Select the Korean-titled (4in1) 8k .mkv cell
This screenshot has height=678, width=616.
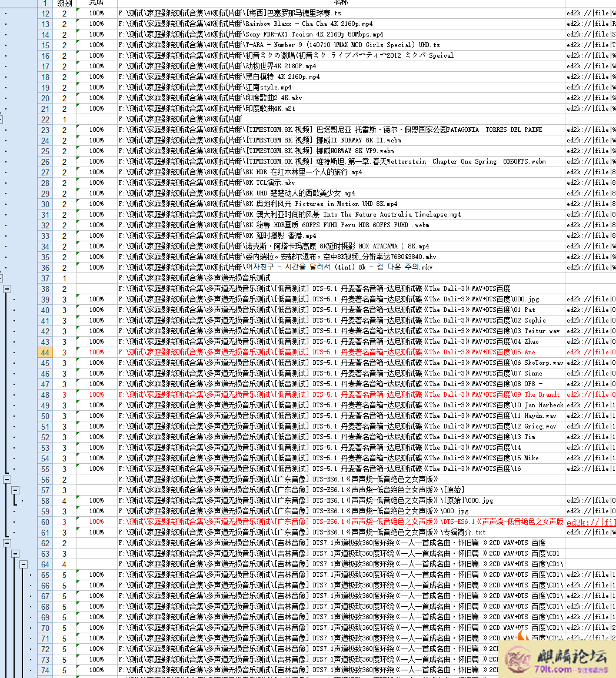pos(341,268)
